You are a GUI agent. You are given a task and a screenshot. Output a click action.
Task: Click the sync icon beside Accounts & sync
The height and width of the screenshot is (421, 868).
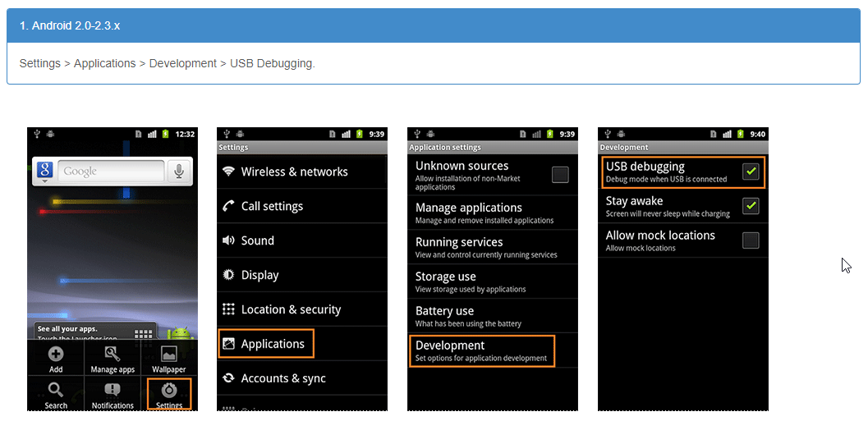228,378
